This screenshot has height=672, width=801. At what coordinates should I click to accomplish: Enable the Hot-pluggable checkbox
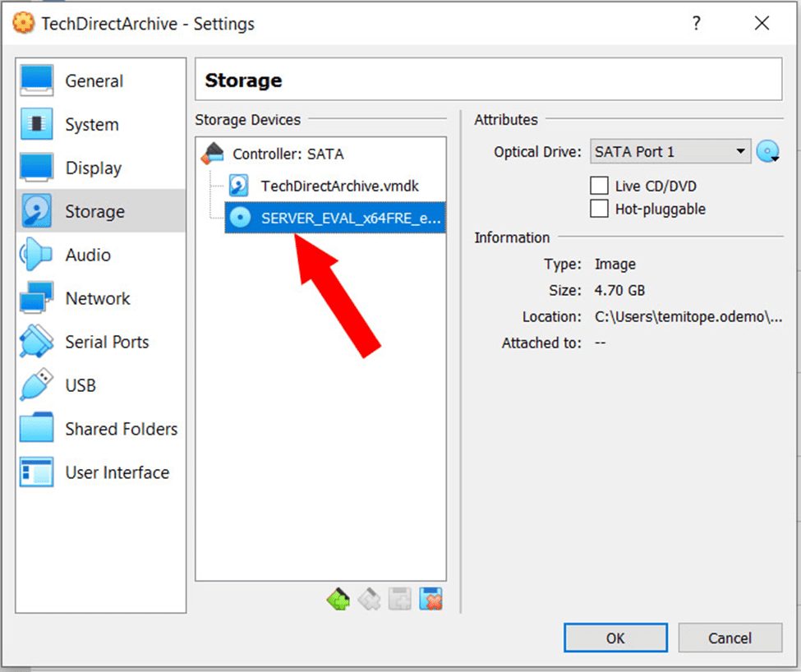tap(599, 209)
